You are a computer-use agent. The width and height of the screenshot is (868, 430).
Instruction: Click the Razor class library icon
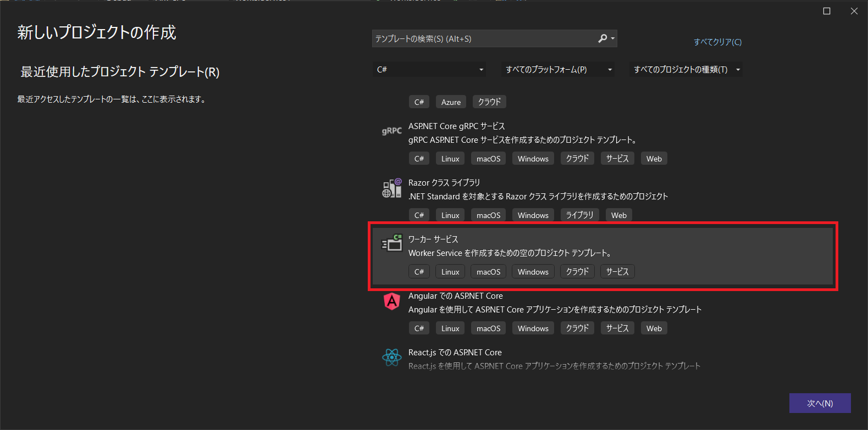click(x=392, y=188)
